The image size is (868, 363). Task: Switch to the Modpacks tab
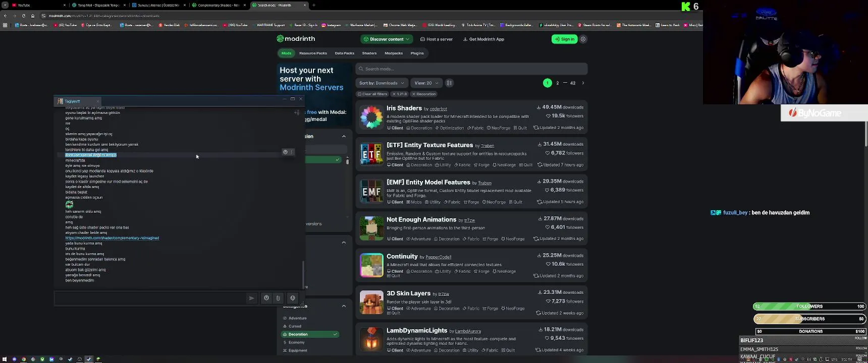click(x=394, y=53)
